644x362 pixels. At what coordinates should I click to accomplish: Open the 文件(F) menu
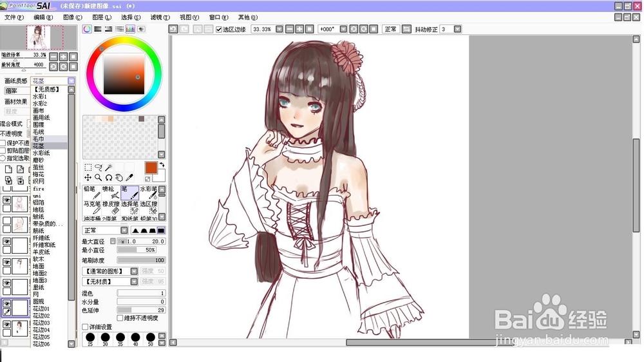click(14, 17)
